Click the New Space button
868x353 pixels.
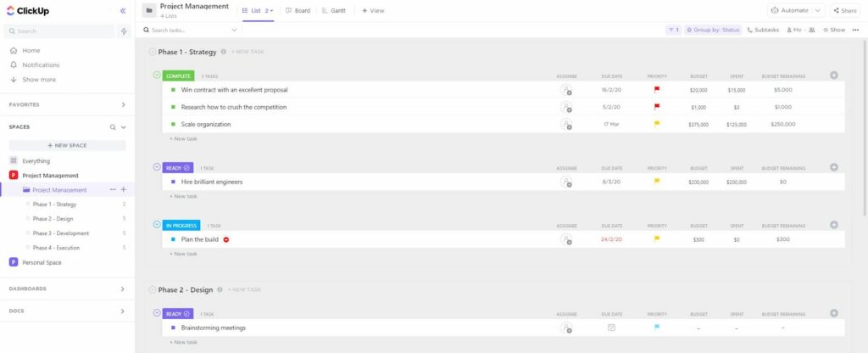[68, 145]
